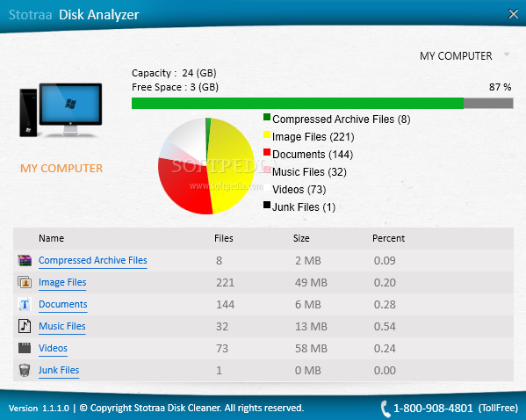Expand the dropdown arrow next to MY COMPUTER

click(x=507, y=54)
